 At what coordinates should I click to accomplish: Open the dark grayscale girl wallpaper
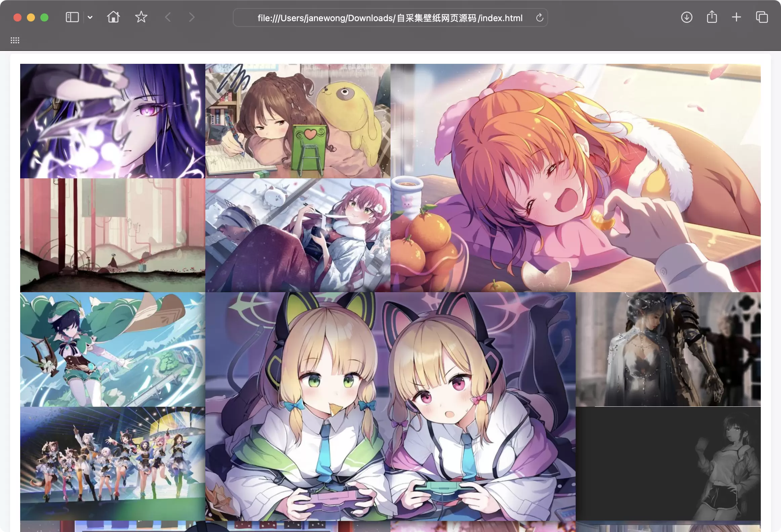668,464
